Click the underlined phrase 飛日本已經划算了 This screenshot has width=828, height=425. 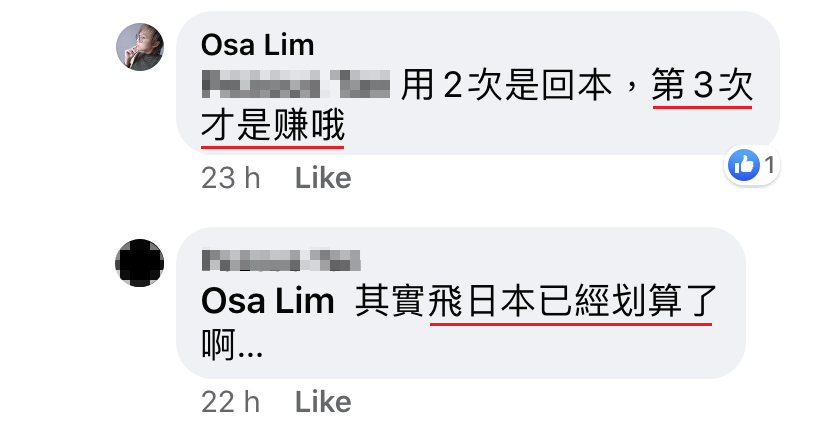pyautogui.click(x=571, y=301)
